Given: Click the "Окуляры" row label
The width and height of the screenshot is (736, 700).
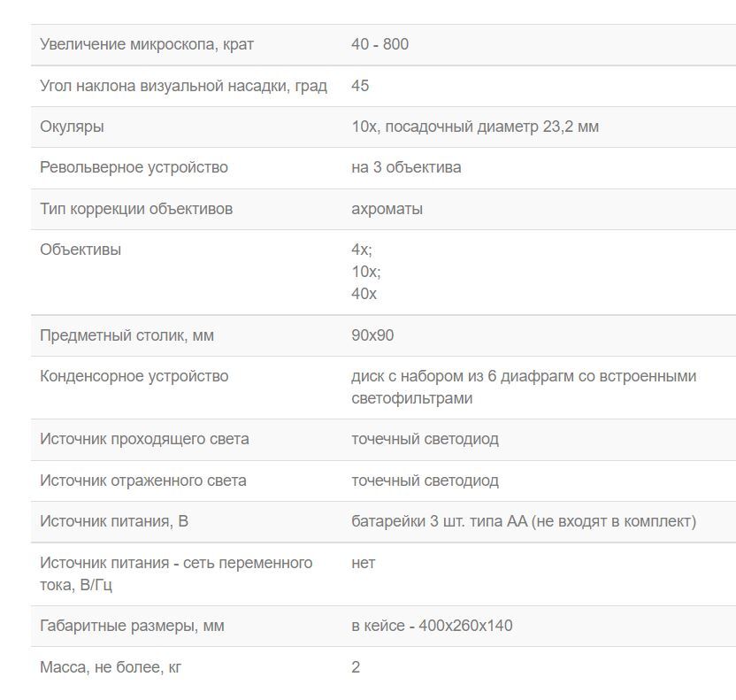Looking at the screenshot, I should click(x=72, y=127).
